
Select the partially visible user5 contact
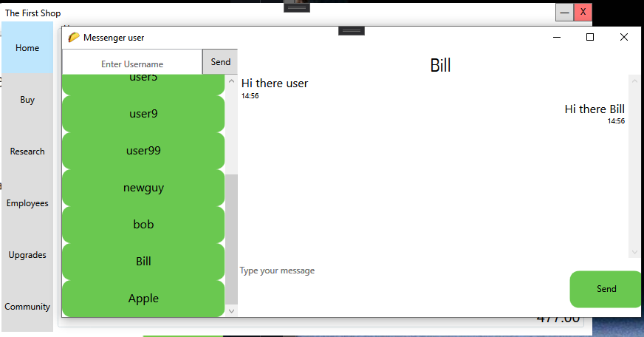tap(143, 84)
